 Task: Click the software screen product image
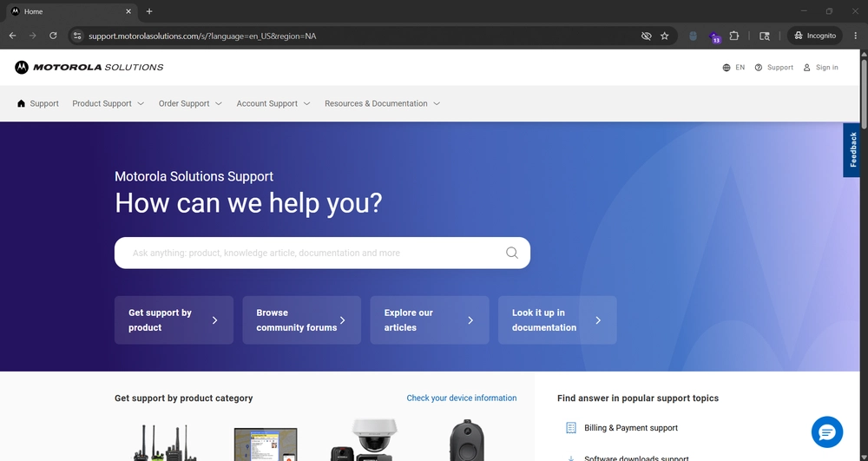pyautogui.click(x=265, y=444)
